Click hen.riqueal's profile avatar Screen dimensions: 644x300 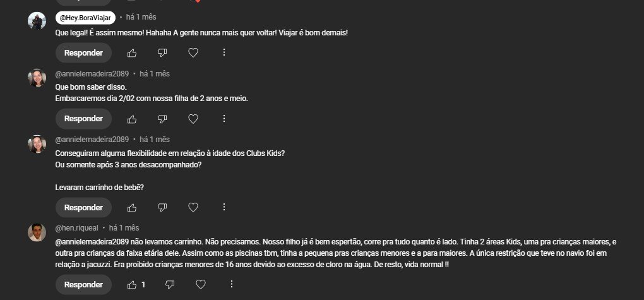coord(37,232)
